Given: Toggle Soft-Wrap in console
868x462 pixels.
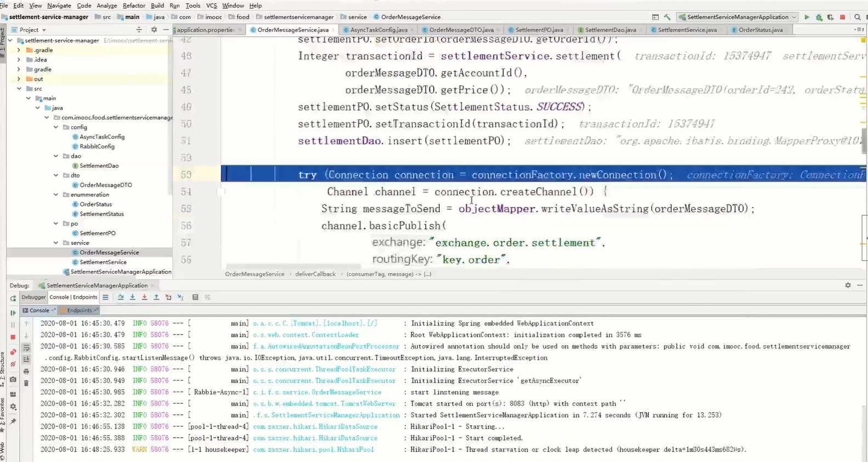Looking at the screenshot, I should [x=26, y=348].
